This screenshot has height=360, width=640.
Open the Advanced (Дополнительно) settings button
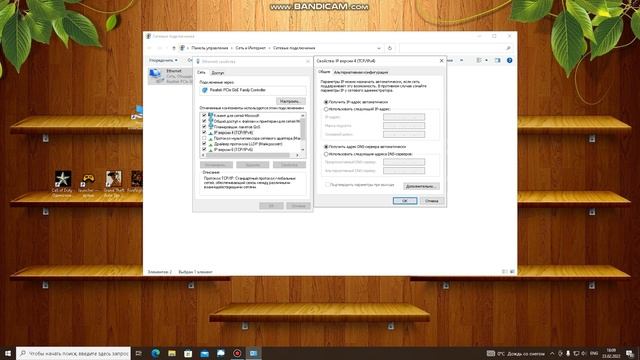point(421,186)
